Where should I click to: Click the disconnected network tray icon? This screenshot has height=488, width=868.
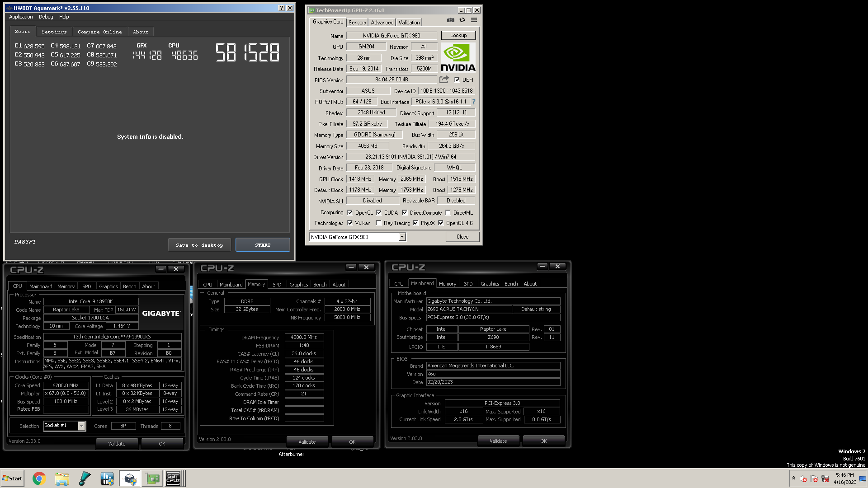tap(825, 479)
